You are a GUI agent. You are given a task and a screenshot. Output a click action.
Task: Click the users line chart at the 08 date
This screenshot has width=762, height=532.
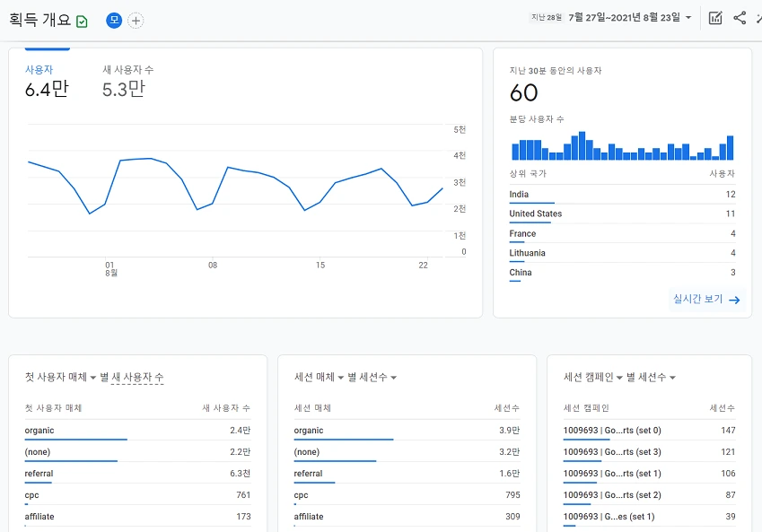[x=213, y=204]
